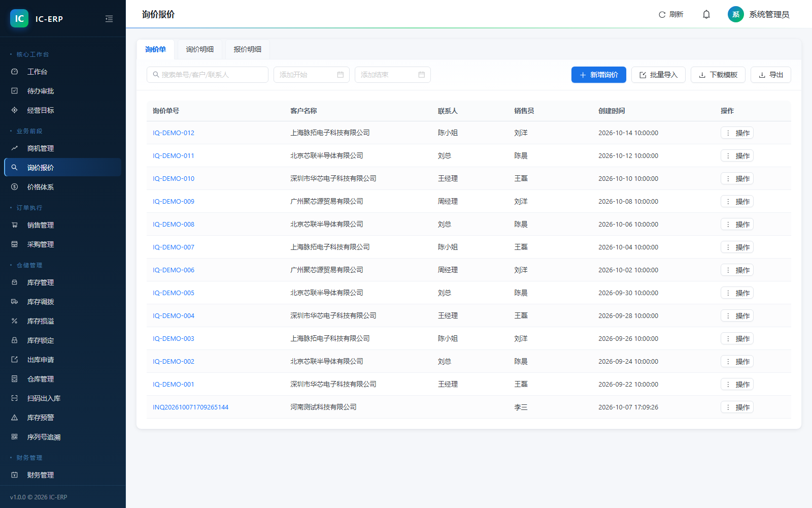Open the notification bell
The width and height of the screenshot is (812, 508).
pyautogui.click(x=706, y=14)
